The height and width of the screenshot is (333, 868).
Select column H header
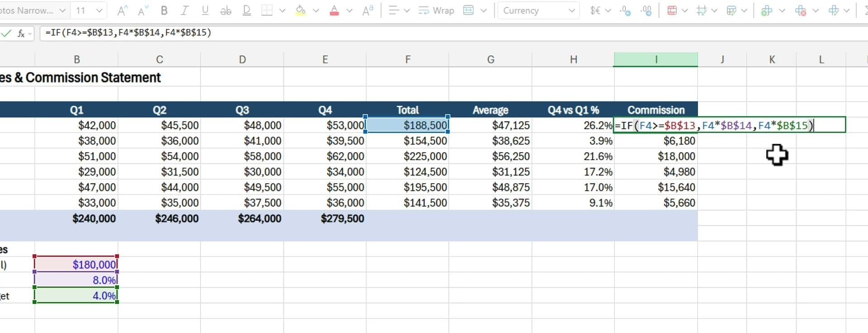pos(573,59)
